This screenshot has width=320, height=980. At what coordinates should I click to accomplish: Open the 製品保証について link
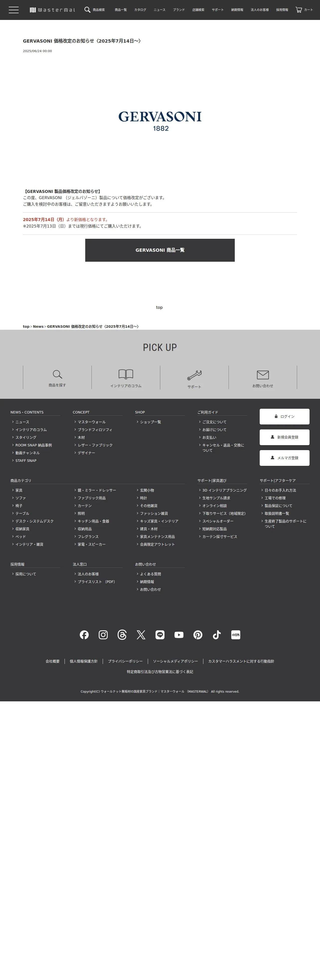click(x=278, y=506)
